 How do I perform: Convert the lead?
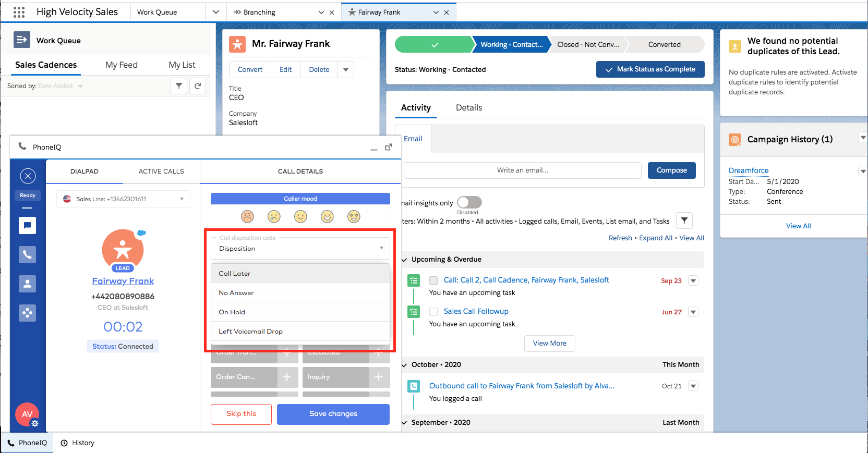point(250,70)
